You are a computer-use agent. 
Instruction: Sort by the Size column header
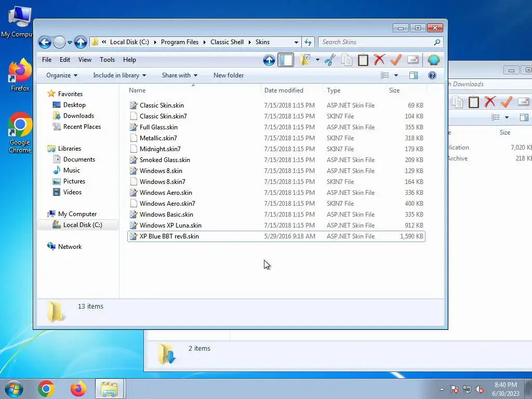(406, 90)
